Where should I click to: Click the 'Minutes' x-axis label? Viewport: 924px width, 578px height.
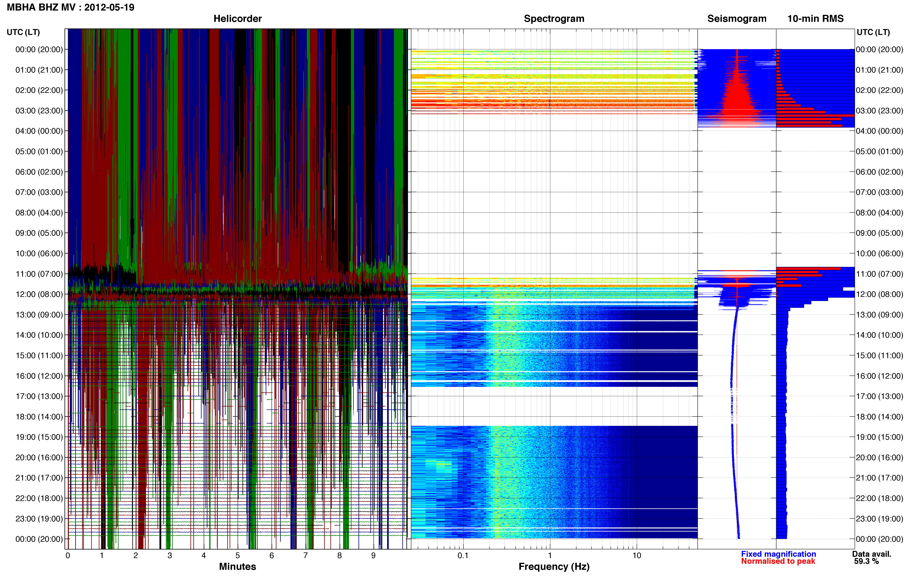238,566
